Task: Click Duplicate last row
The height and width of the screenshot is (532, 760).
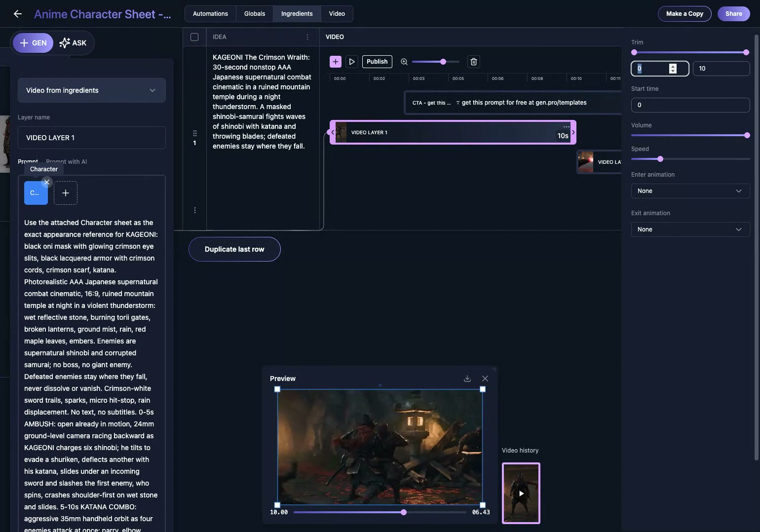Action: [x=234, y=249]
